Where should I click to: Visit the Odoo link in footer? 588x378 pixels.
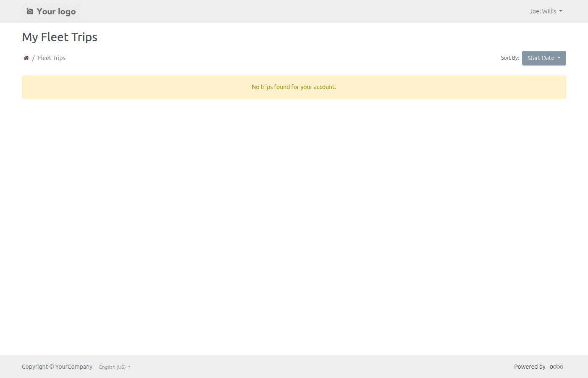[x=556, y=367]
